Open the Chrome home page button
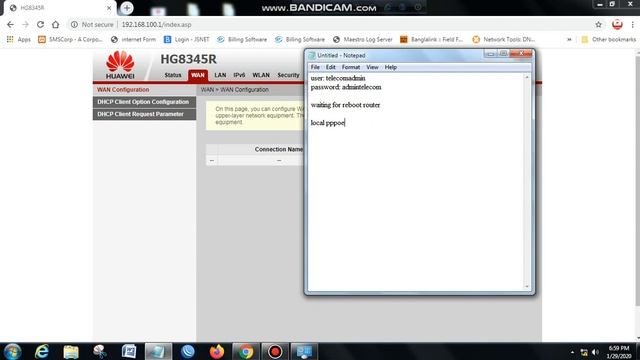640x360 pixels. click(56, 24)
